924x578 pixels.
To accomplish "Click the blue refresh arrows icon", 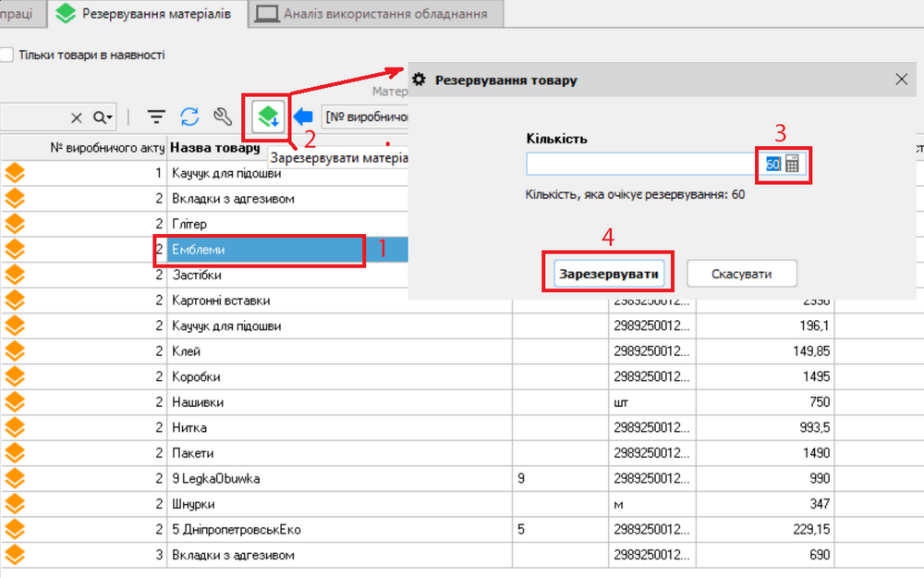I will point(189,117).
